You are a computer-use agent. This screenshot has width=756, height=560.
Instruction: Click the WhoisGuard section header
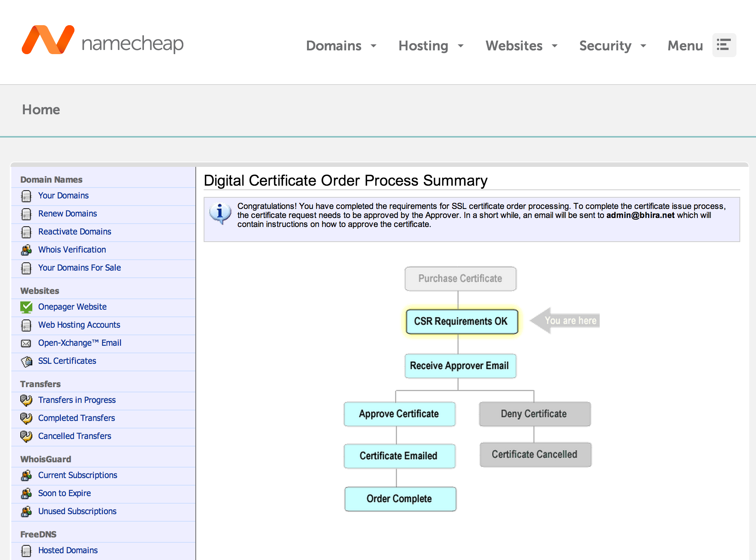click(46, 459)
